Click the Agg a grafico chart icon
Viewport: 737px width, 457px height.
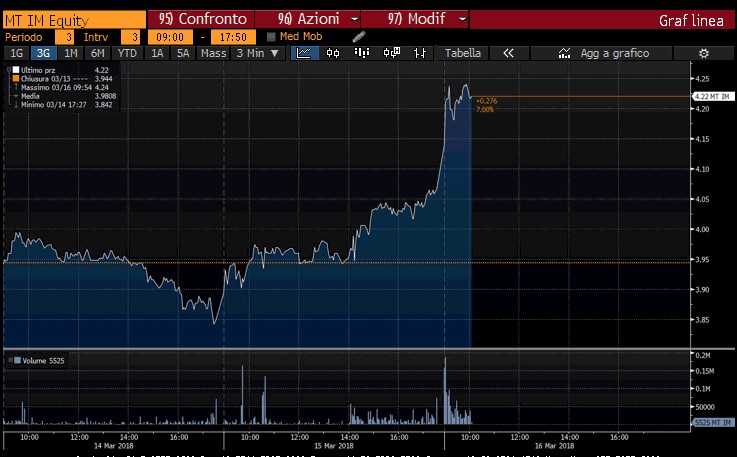(564, 53)
